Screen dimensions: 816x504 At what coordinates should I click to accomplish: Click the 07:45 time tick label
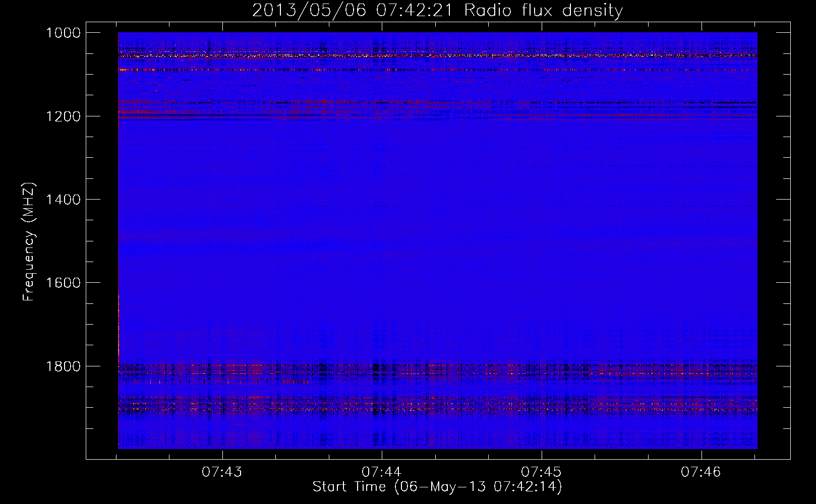tap(541, 472)
